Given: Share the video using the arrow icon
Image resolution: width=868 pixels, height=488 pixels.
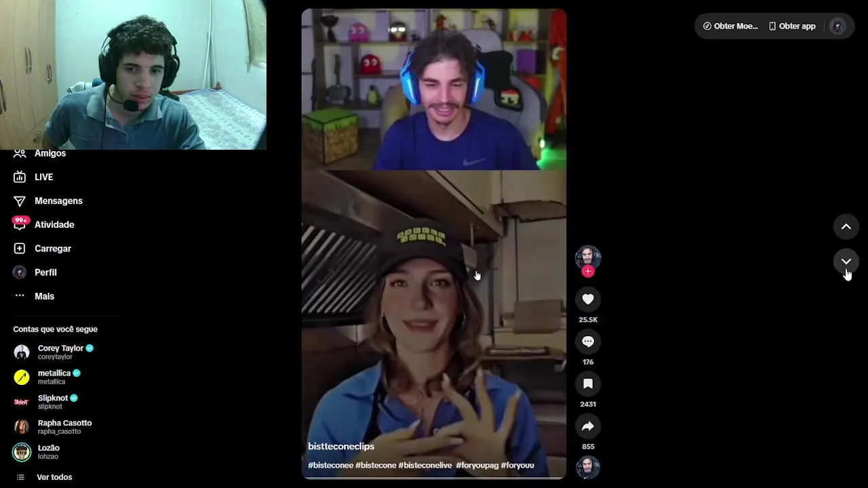Looking at the screenshot, I should tap(588, 426).
